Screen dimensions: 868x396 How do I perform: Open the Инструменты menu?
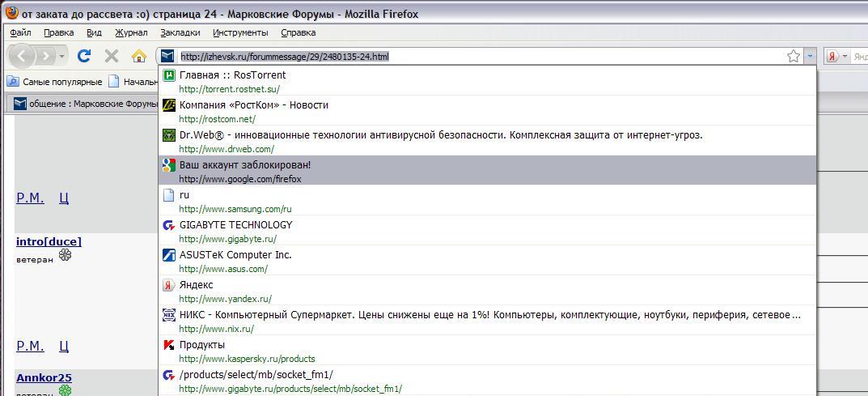click(240, 32)
